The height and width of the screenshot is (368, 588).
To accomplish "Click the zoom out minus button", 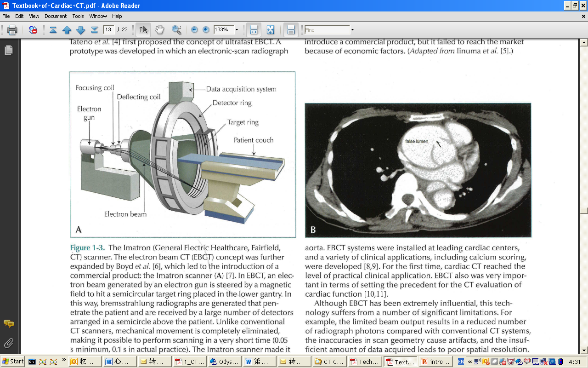I will (x=194, y=30).
